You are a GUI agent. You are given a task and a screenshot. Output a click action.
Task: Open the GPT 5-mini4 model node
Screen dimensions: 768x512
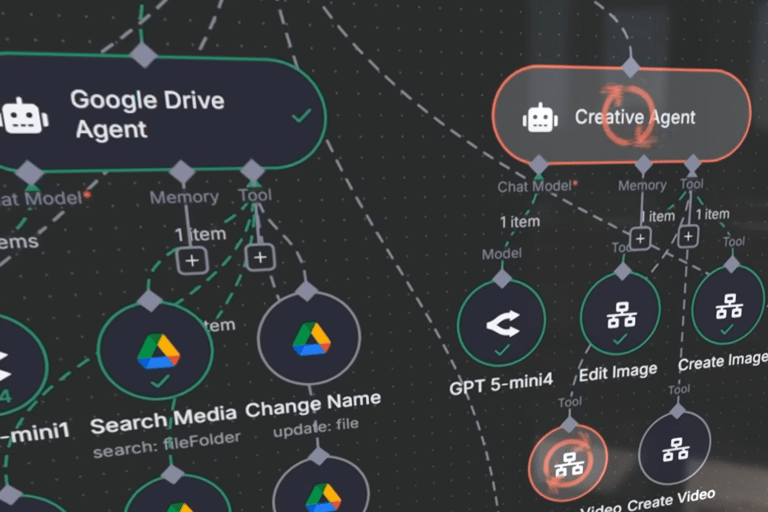click(502, 323)
